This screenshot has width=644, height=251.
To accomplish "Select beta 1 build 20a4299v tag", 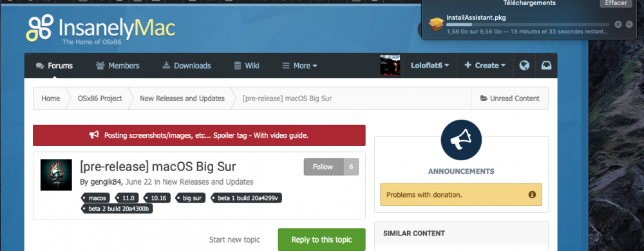I will tap(247, 198).
